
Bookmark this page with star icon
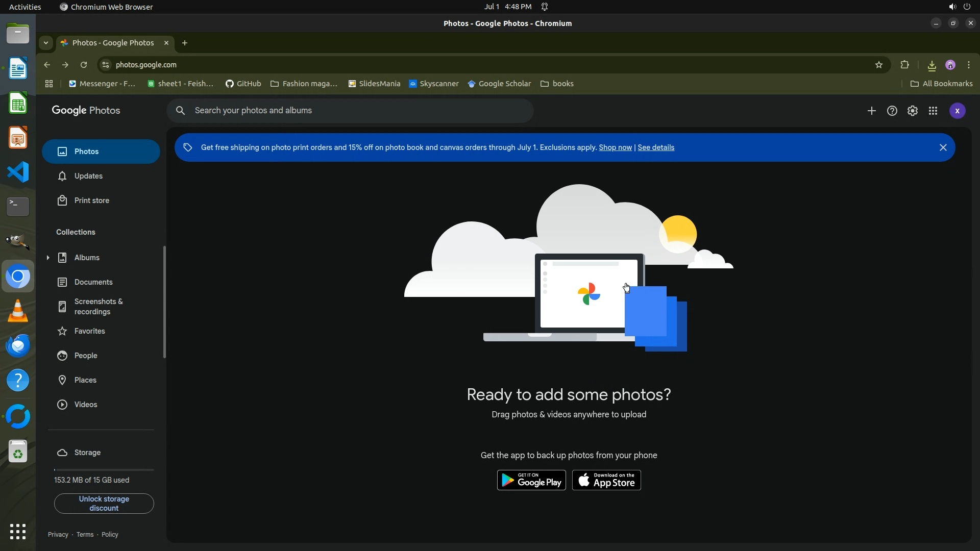(878, 65)
